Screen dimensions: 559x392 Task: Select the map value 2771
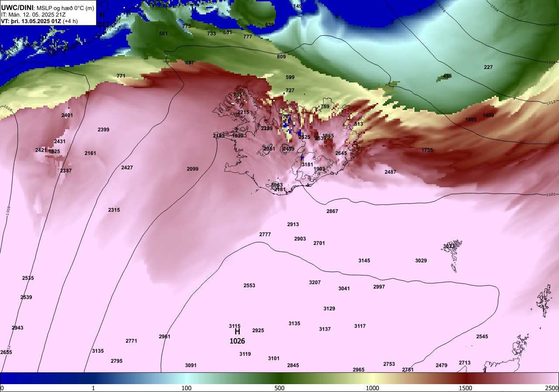131,341
